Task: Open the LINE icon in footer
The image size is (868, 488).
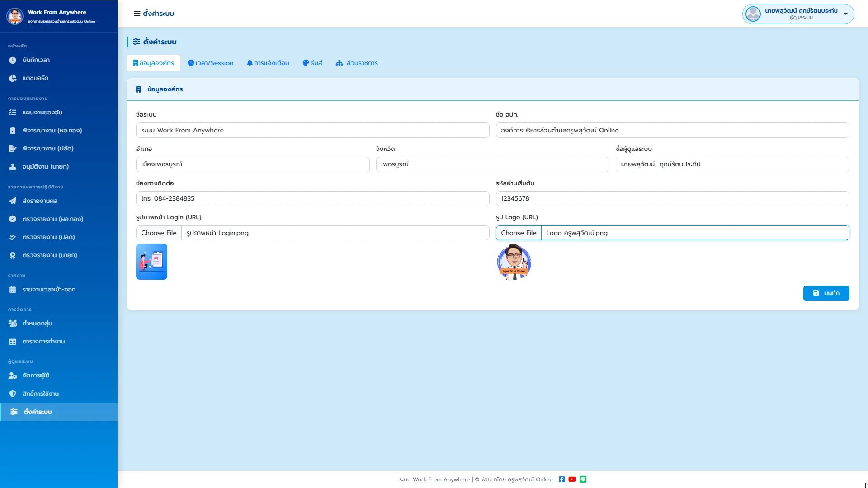Action: click(x=583, y=479)
